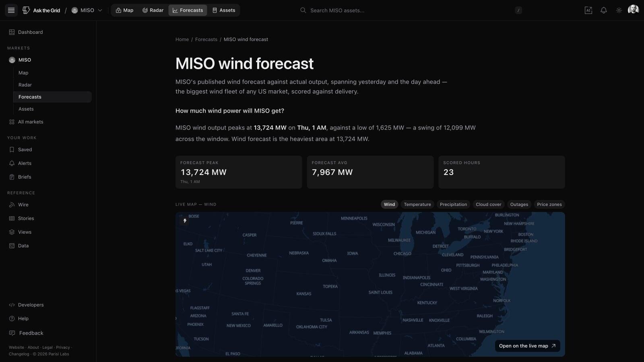The image size is (644, 362).
Task: Focus the Search MISO assets field
Action: [411, 10]
